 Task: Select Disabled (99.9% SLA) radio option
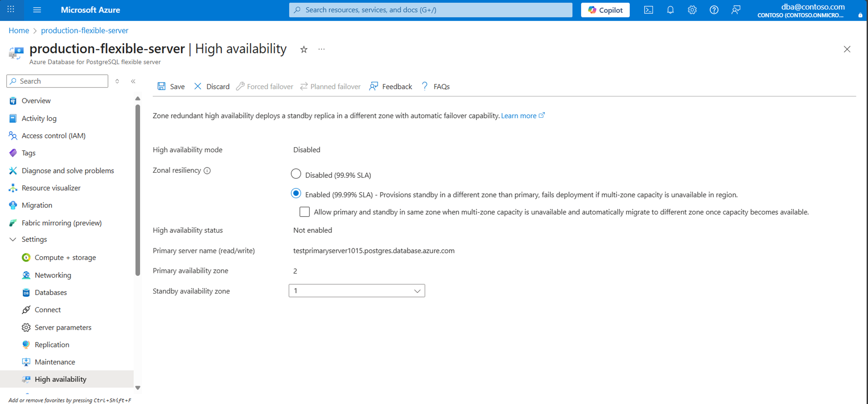[x=296, y=174]
